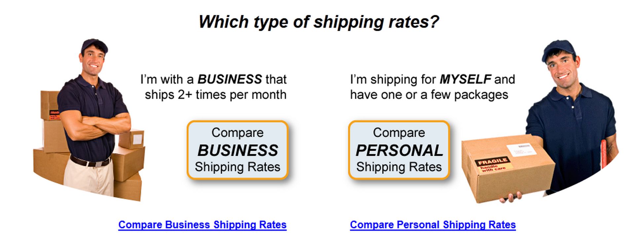
Task: Follow the Compare Personal Shipping Rates link
Action: 433,225
